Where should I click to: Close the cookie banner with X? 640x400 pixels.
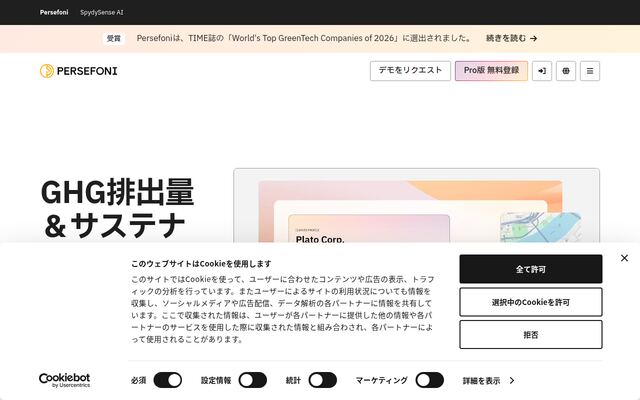624,258
